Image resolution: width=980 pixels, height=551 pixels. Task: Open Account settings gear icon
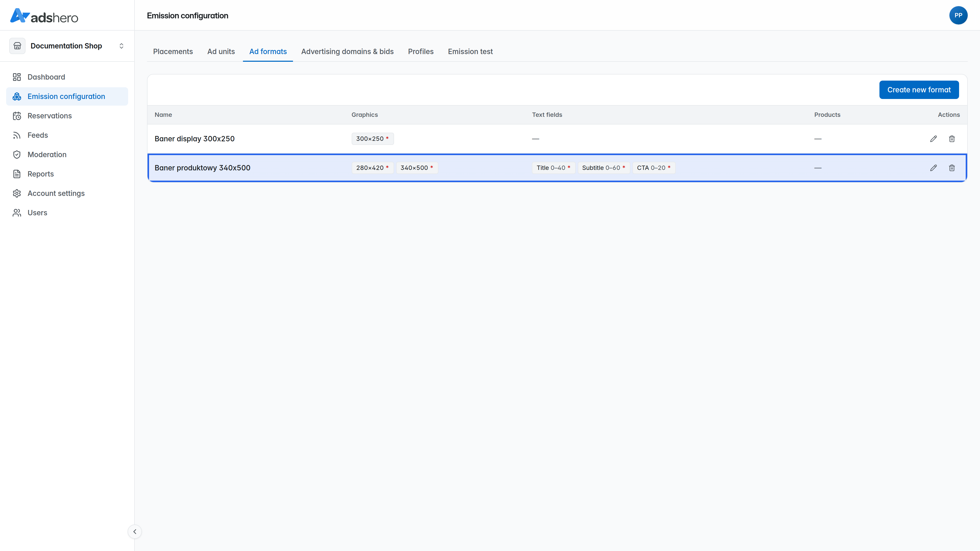(x=17, y=194)
